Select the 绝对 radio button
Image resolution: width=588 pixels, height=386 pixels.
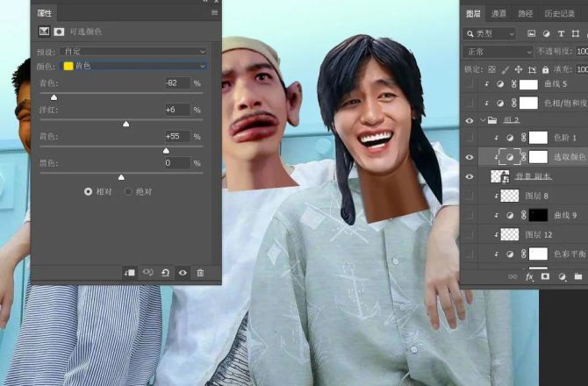coord(128,191)
